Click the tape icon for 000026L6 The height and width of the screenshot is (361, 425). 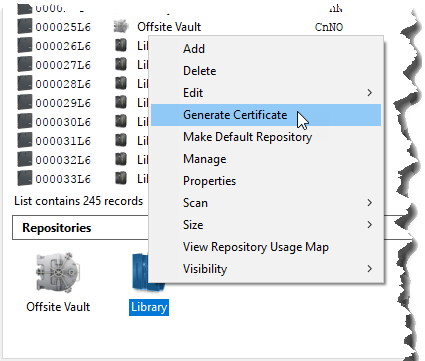click(25, 45)
